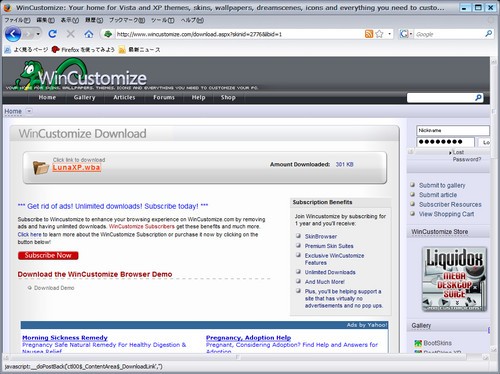Open the Home tab in site navigation

click(x=47, y=97)
